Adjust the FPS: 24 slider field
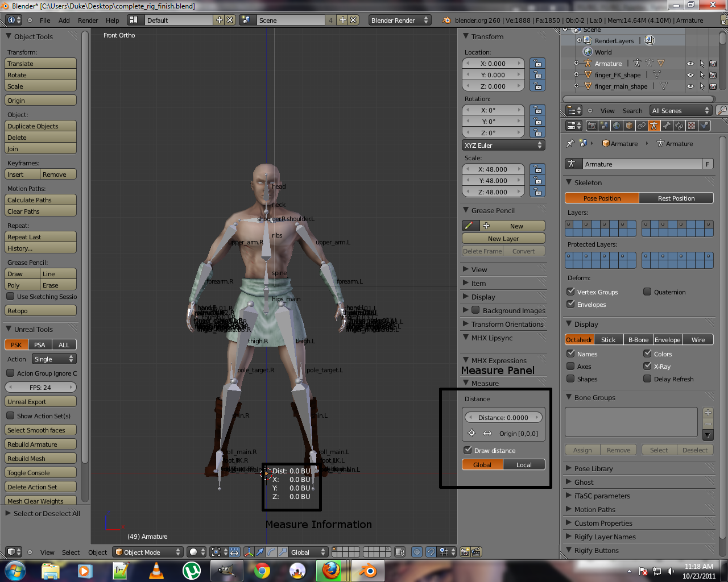This screenshot has width=728, height=582. (40, 387)
